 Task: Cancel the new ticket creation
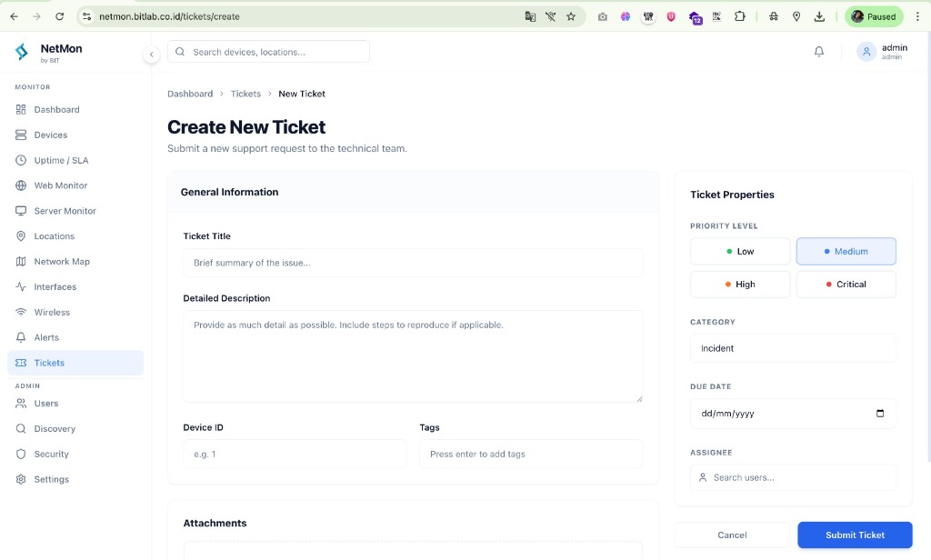pos(732,535)
